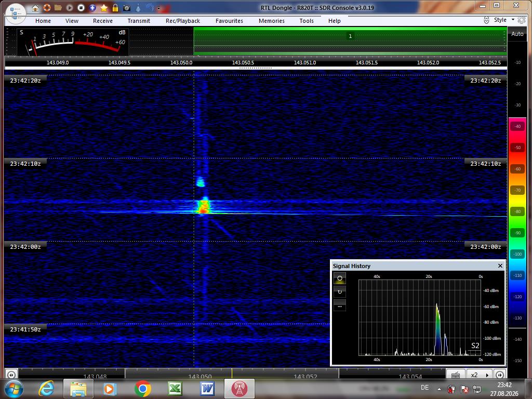Click the SDR Console antenna taskbar icon
532x399 pixels.
[x=239, y=389]
